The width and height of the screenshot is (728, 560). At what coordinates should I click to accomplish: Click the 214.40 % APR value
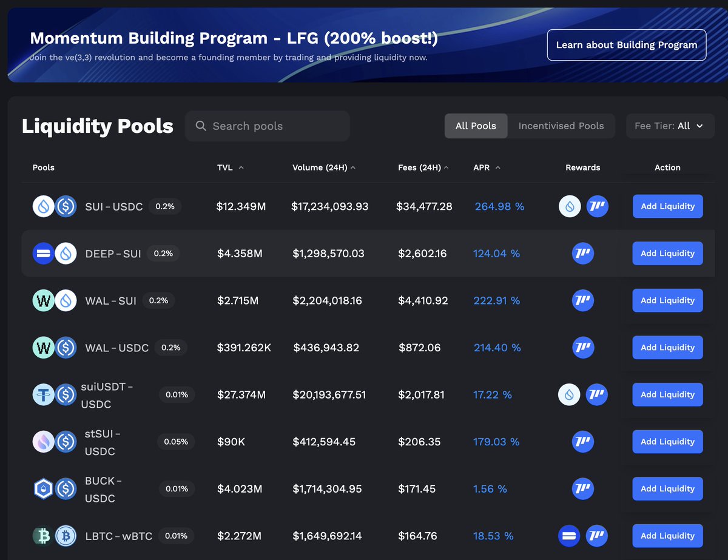coord(497,348)
